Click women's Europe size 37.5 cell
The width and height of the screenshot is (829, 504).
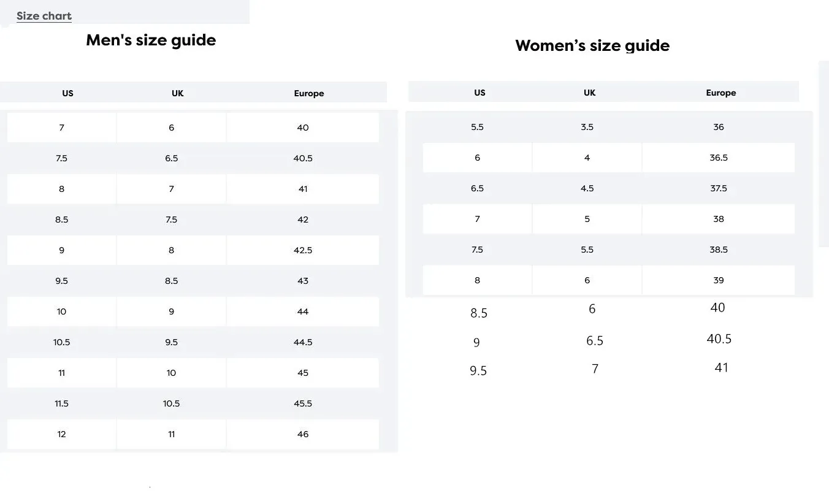click(719, 188)
